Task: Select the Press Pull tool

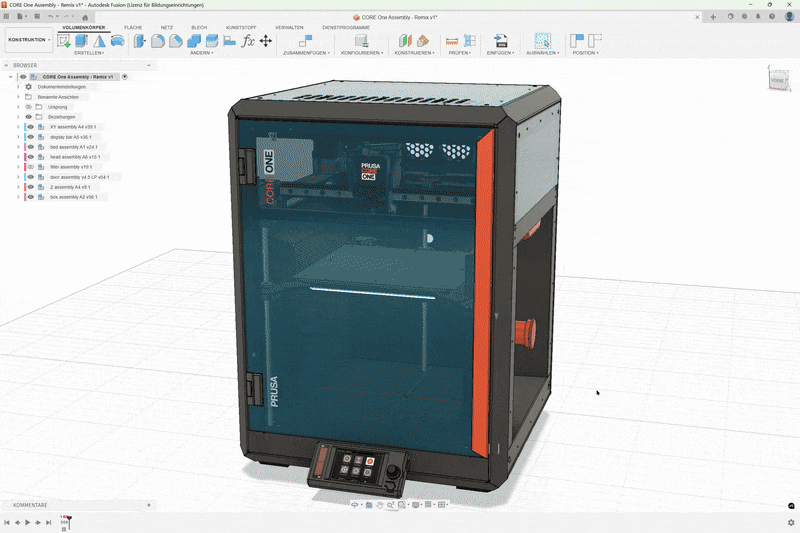Action: [x=139, y=41]
